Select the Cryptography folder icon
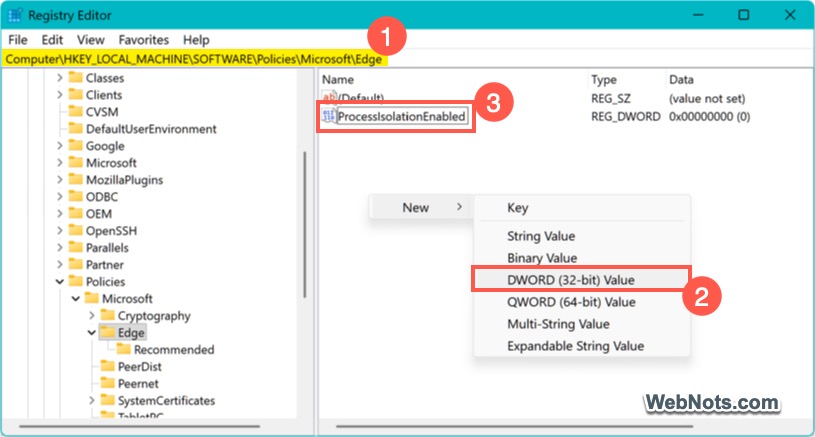Viewport: 815px width, 437px height. coord(108,315)
